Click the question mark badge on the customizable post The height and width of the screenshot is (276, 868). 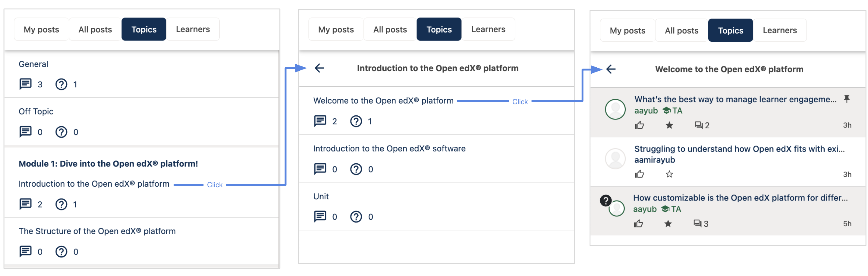[605, 201]
